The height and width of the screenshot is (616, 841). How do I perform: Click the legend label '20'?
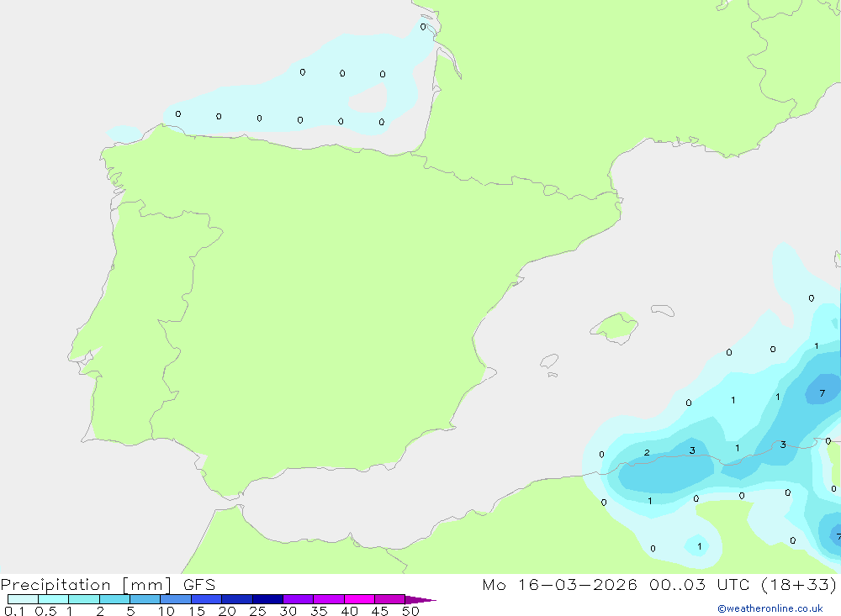click(x=227, y=611)
